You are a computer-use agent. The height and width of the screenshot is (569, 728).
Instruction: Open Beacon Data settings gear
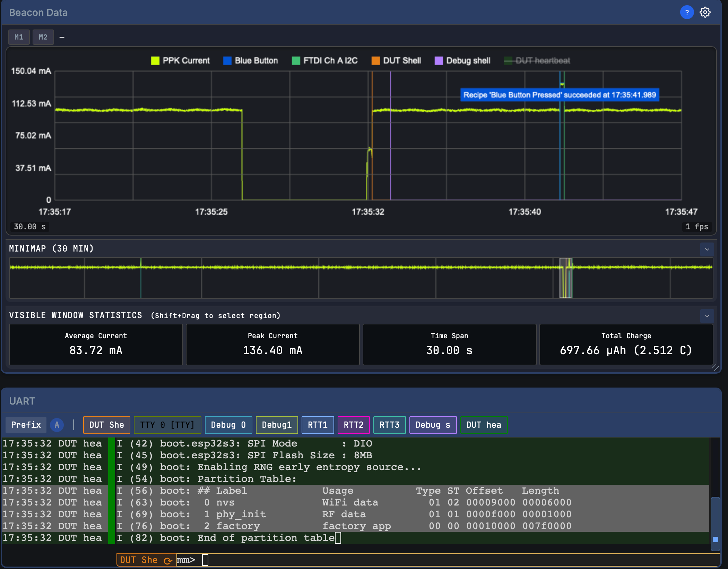click(705, 12)
